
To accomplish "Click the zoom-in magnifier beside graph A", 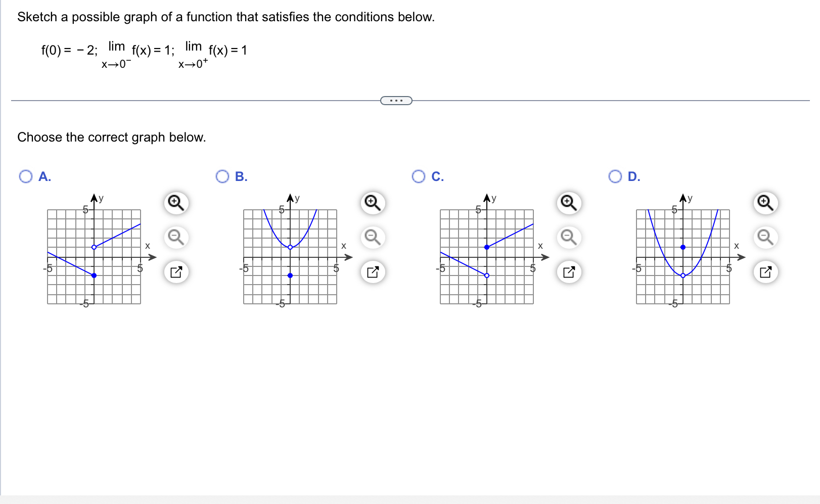I will (x=176, y=202).
